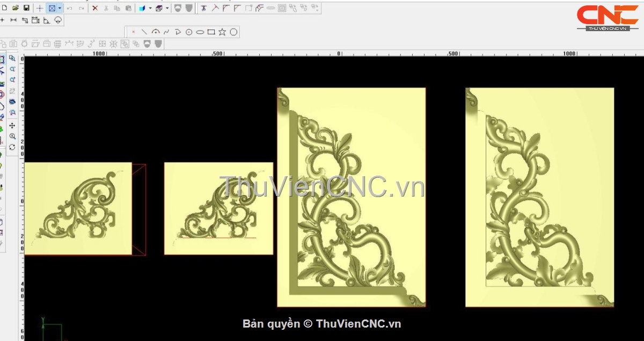
Task: Open dropdown arrow beside boxed-X selection button
Action: pyautogui.click(x=60, y=8)
